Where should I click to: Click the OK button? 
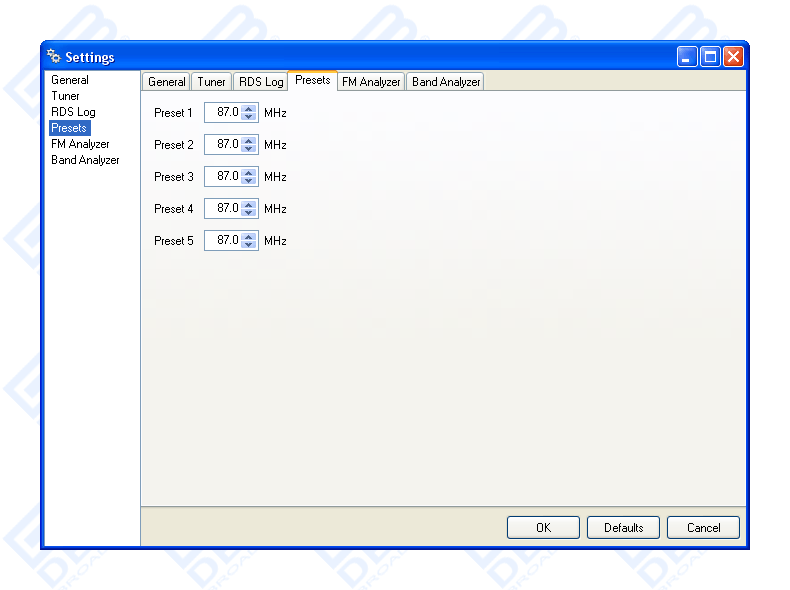pyautogui.click(x=543, y=527)
